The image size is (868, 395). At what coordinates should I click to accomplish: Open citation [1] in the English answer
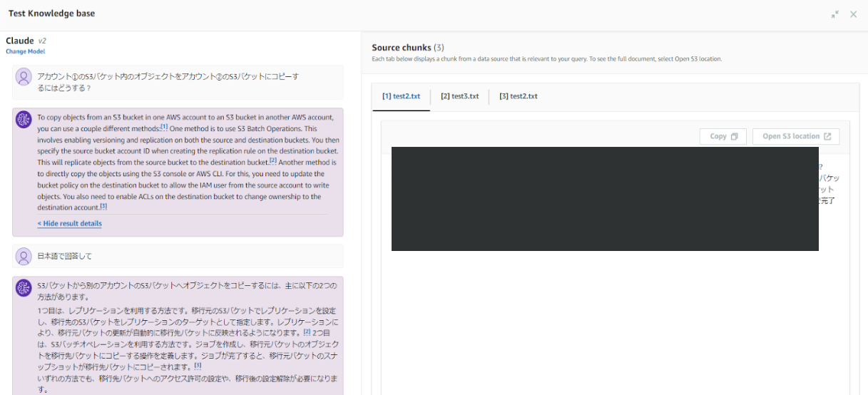click(x=164, y=127)
